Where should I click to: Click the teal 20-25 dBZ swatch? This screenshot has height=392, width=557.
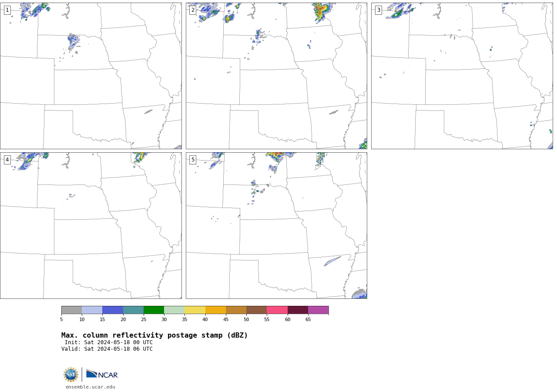pos(133,310)
